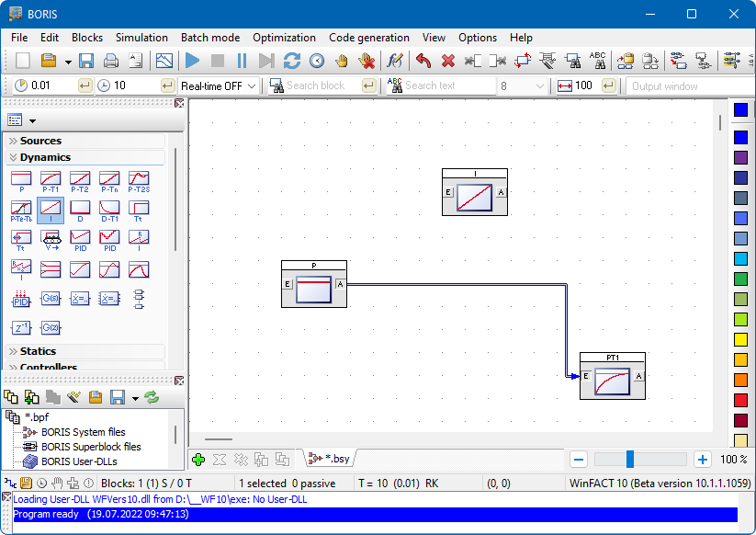Select the G(z) discrete transfer block
Image resolution: width=756 pixels, height=535 pixels.
tap(51, 328)
